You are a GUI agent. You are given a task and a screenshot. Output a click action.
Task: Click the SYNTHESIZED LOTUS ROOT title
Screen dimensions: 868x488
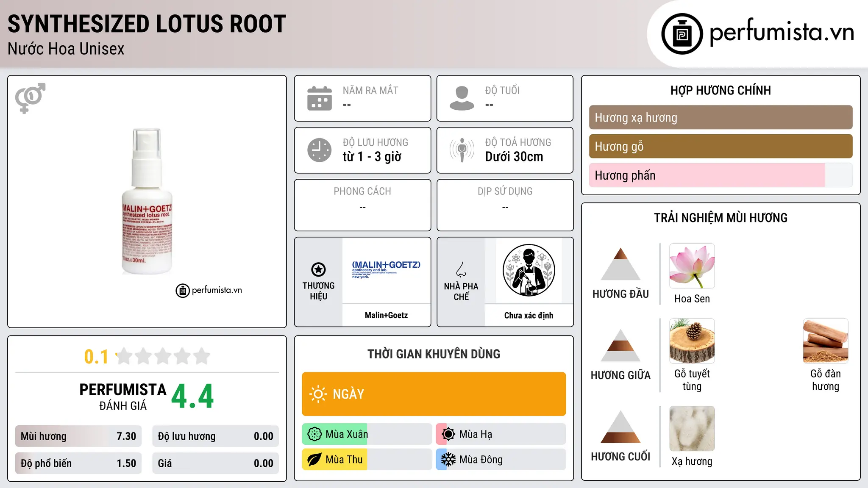(x=147, y=24)
